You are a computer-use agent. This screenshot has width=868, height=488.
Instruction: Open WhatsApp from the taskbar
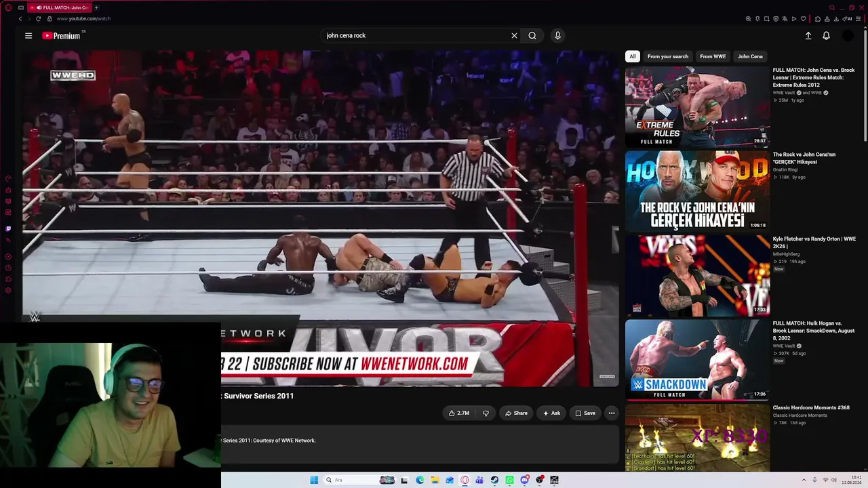pyautogui.click(x=509, y=481)
